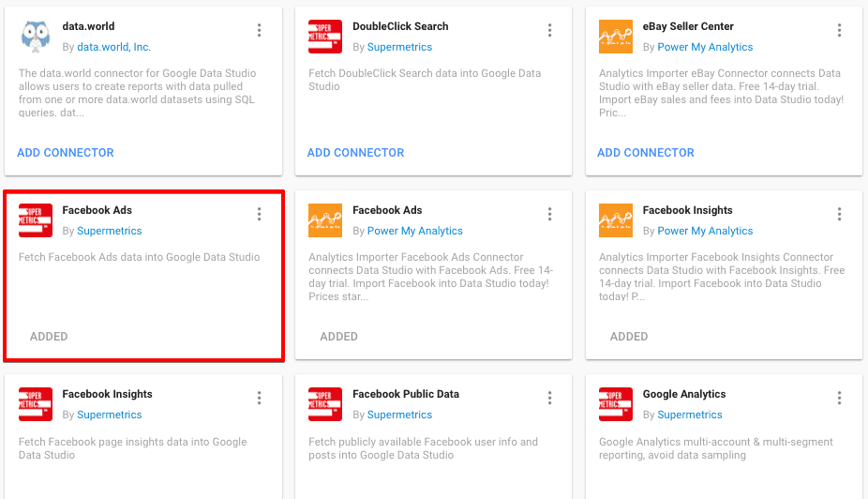Click the eBay Seller Center card title
This screenshot has height=499, width=868.
click(688, 26)
